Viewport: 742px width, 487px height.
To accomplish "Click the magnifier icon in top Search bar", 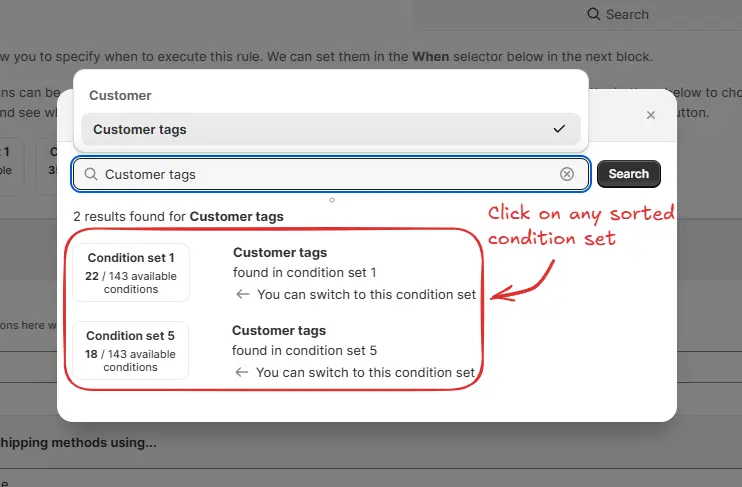I will 594,14.
